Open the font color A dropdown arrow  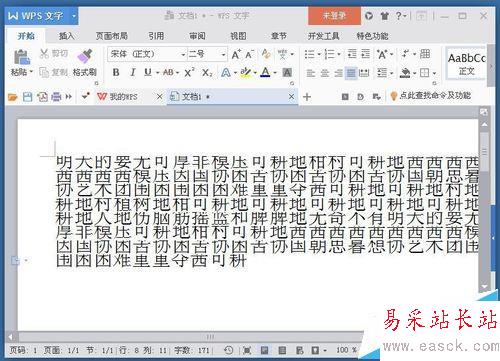[x=275, y=73]
